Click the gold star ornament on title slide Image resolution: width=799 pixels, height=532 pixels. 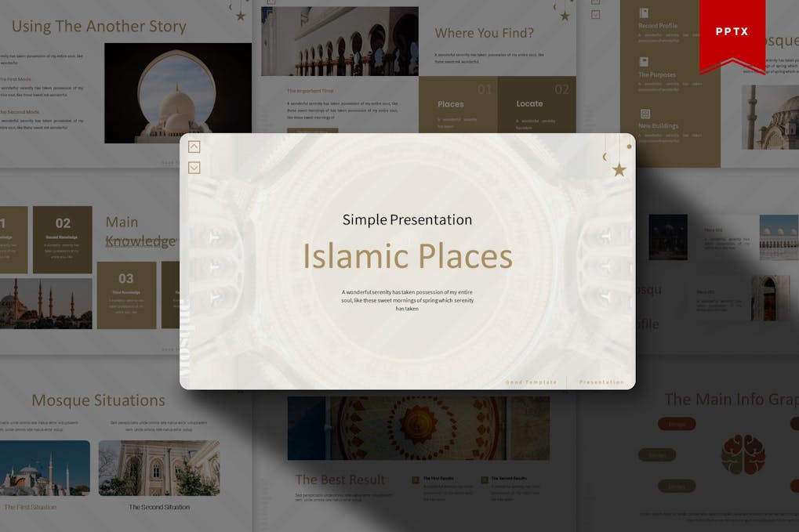pos(619,170)
